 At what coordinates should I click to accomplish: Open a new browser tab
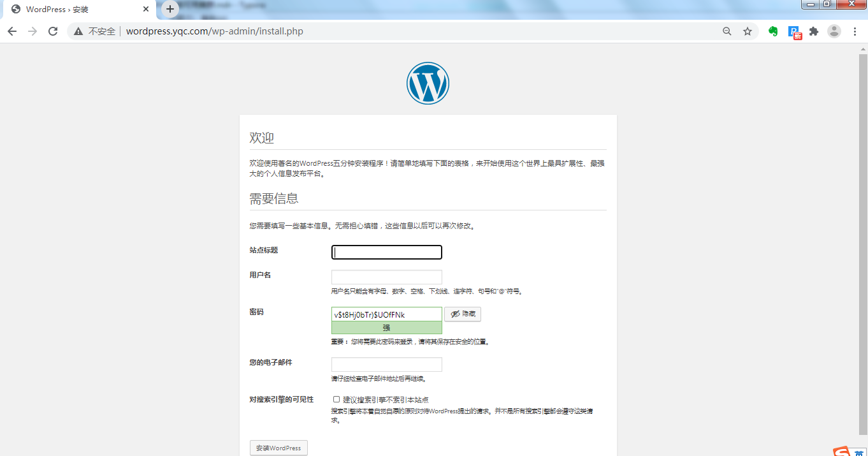170,9
